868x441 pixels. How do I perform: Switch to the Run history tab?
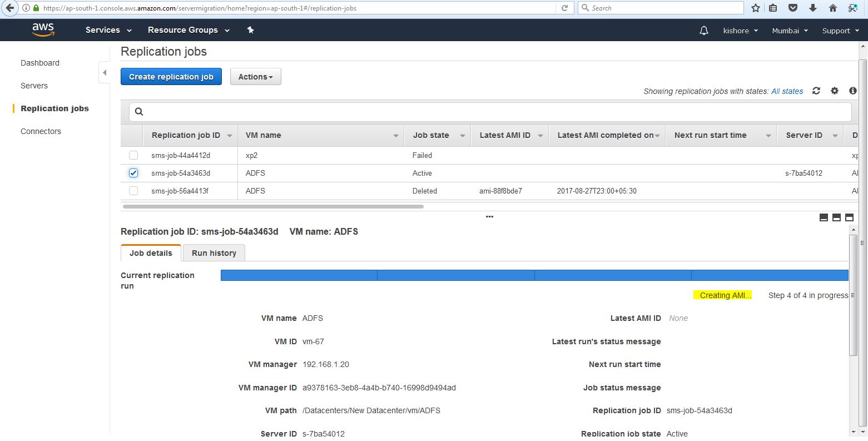pyautogui.click(x=214, y=253)
